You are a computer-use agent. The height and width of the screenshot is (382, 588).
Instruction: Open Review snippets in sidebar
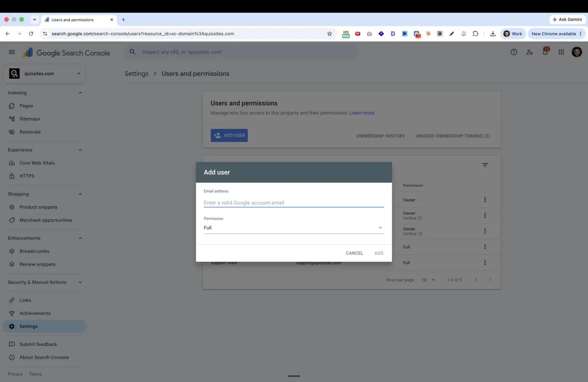(x=37, y=264)
